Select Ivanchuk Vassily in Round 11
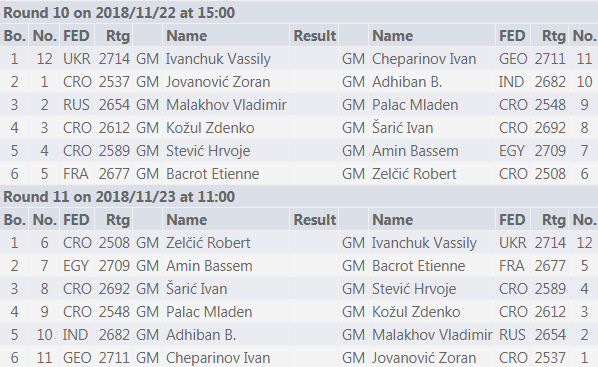This screenshot has height=367, width=598. [x=424, y=243]
